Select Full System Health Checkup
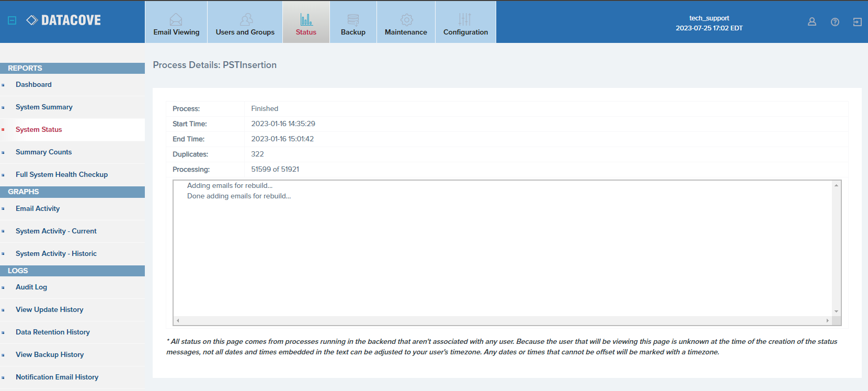 [62, 174]
